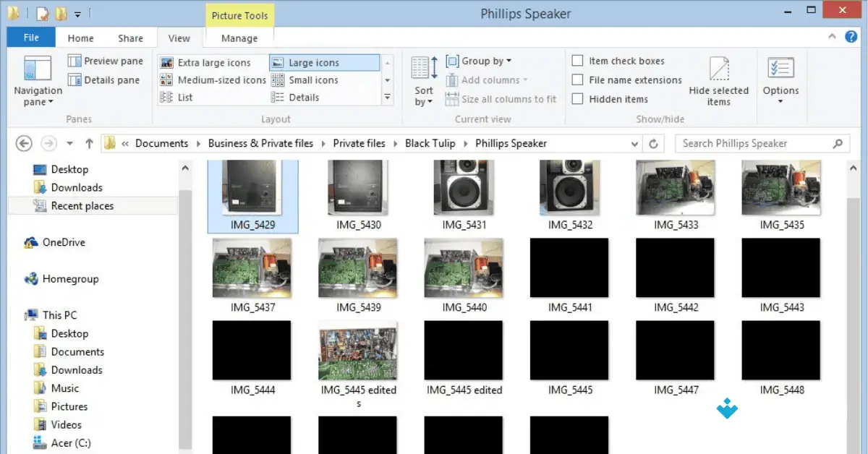
Task: Switch to the Home ribbon tab
Action: tap(80, 38)
